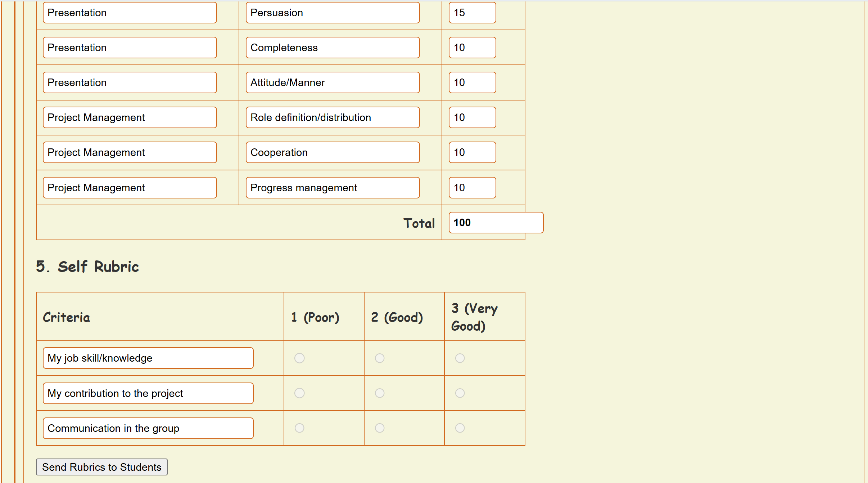Image resolution: width=868 pixels, height=483 pixels.
Task: Click Send Rubrics to Students button
Action: 102,467
